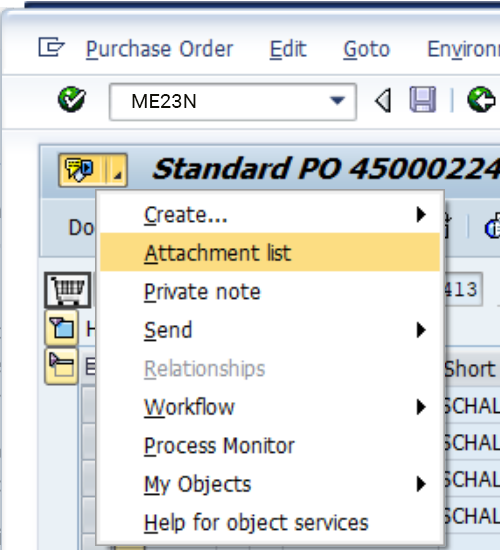The height and width of the screenshot is (550, 500).
Task: Click the shopping cart icon
Action: click(68, 290)
